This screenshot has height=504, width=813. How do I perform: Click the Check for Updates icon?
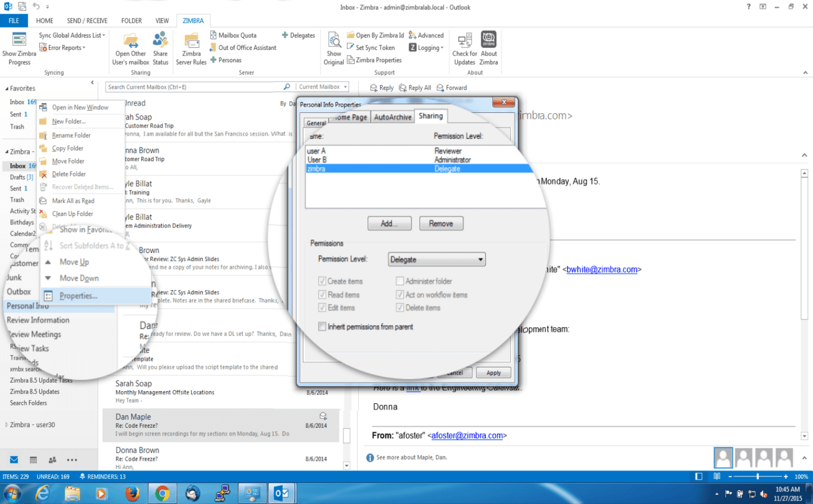click(464, 48)
